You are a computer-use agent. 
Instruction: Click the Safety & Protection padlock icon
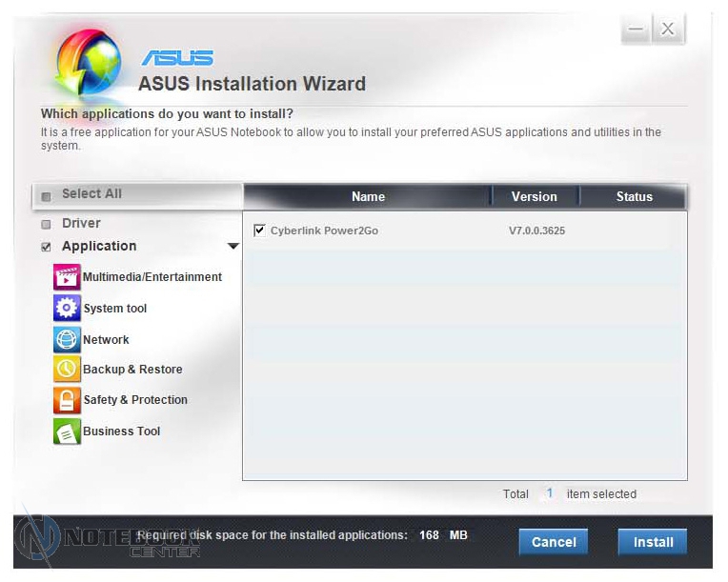(x=67, y=400)
